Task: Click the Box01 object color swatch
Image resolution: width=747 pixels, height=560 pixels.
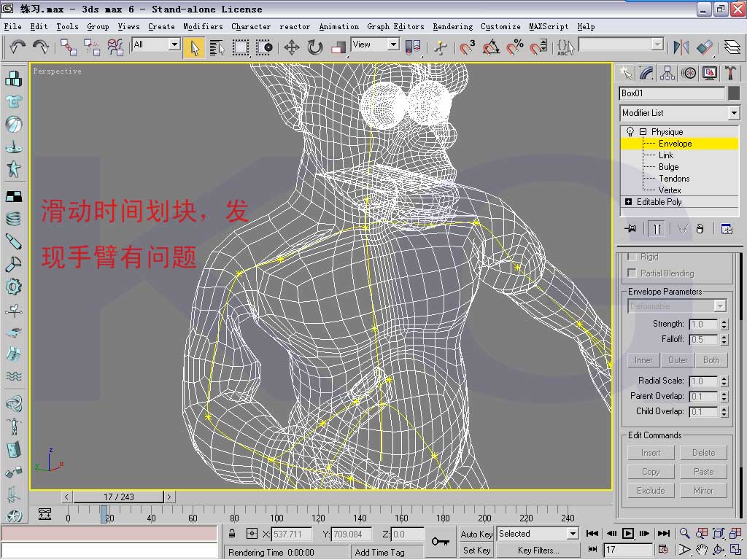Action: pos(734,93)
